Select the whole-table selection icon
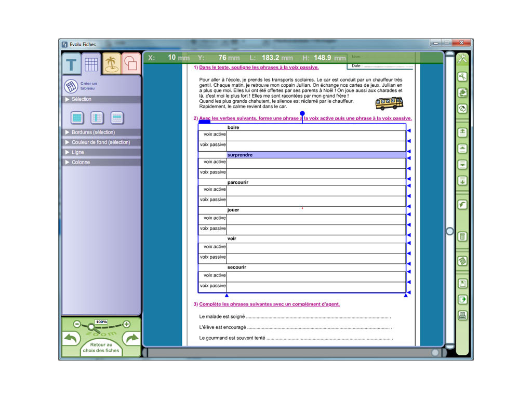532x399 pixels. pyautogui.click(x=77, y=118)
